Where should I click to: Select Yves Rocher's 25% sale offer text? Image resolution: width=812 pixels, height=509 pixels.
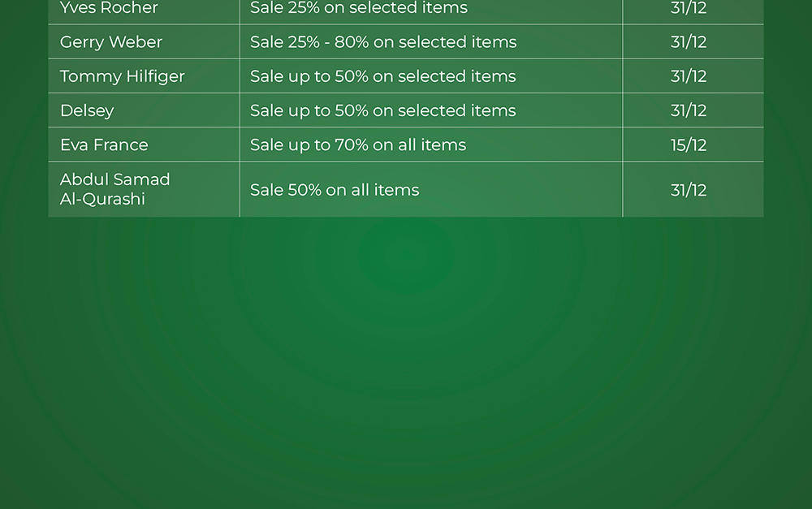click(x=358, y=9)
